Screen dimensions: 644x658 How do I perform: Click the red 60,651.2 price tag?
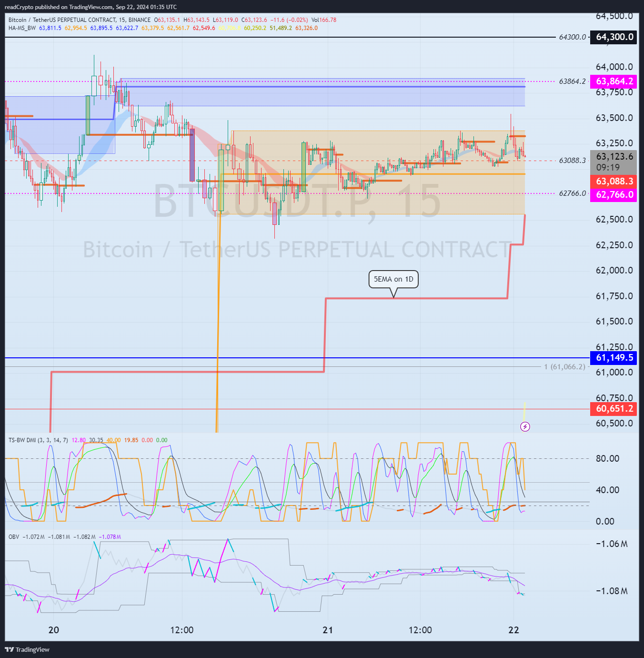pos(614,408)
